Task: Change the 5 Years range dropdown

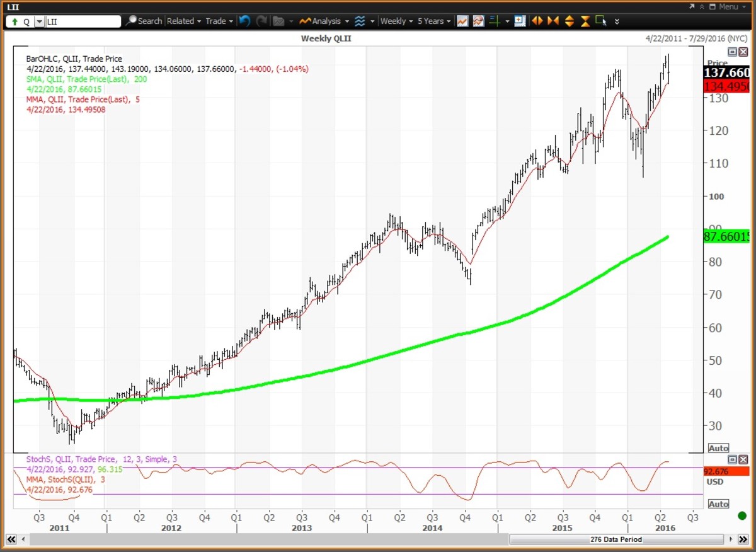Action: point(434,21)
